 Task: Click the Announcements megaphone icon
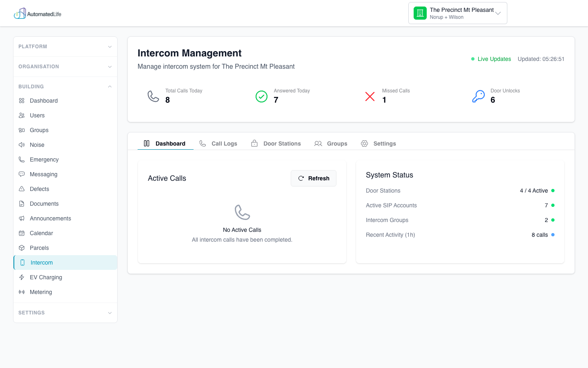[x=21, y=218]
